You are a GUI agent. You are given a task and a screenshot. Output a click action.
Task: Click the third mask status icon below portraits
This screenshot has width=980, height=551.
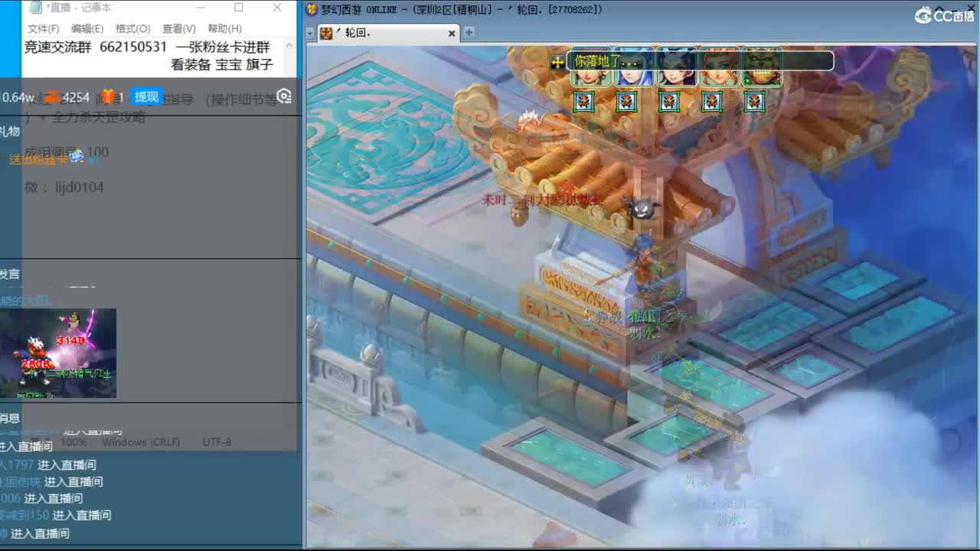tap(669, 101)
